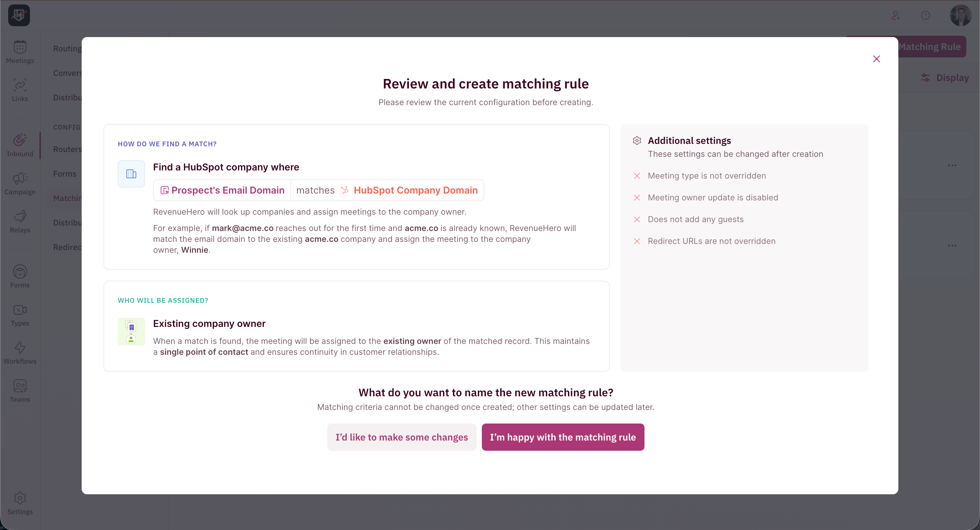
Task: Confirm with I'm happy with the matching rule
Action: pyautogui.click(x=563, y=437)
